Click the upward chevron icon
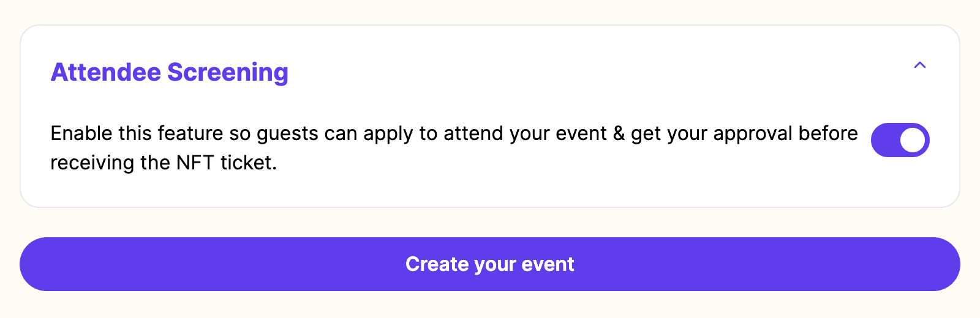The height and width of the screenshot is (318, 980). pos(919,65)
